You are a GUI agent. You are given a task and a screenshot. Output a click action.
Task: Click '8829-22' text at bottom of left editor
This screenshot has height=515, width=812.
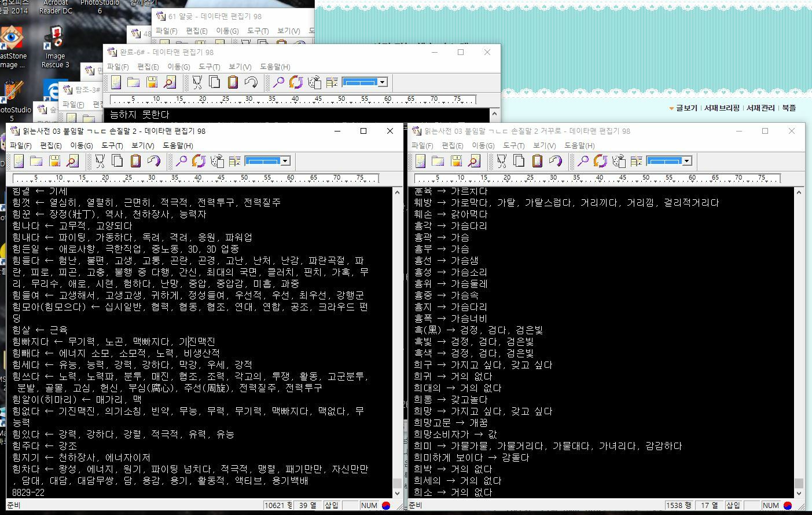[28, 492]
